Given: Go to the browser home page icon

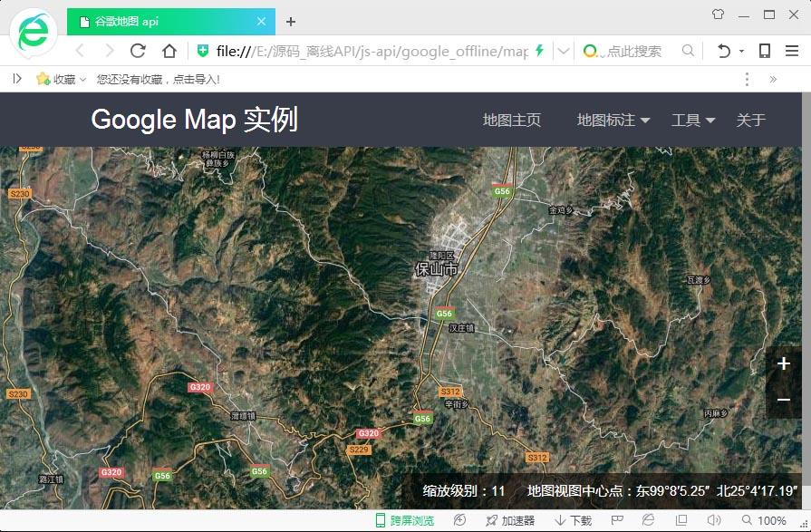Looking at the screenshot, I should 169,51.
